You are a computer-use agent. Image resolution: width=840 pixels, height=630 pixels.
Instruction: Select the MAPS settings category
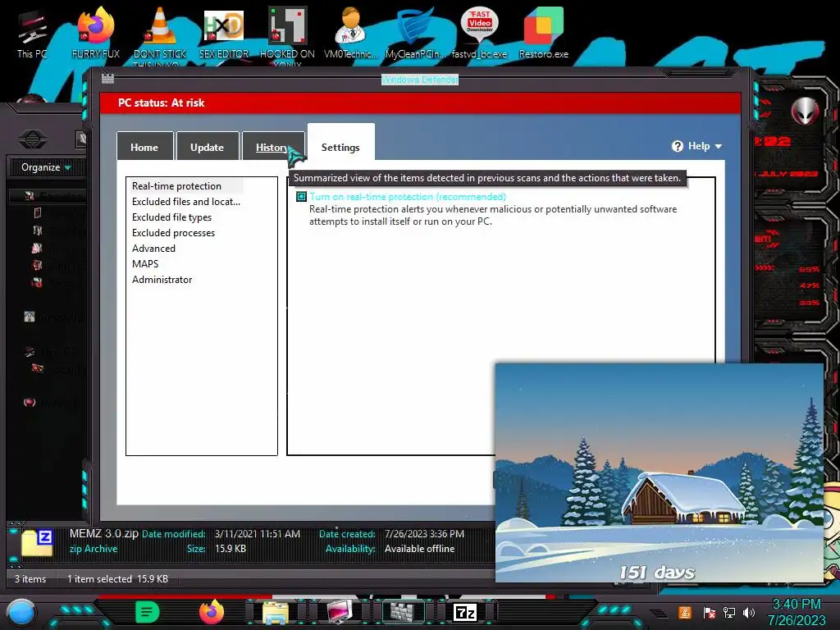(145, 263)
